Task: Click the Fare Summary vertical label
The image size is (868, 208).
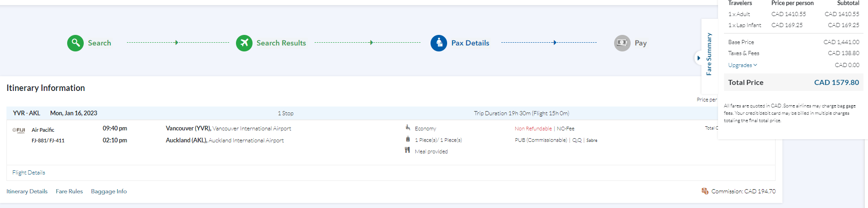Action: coord(709,54)
